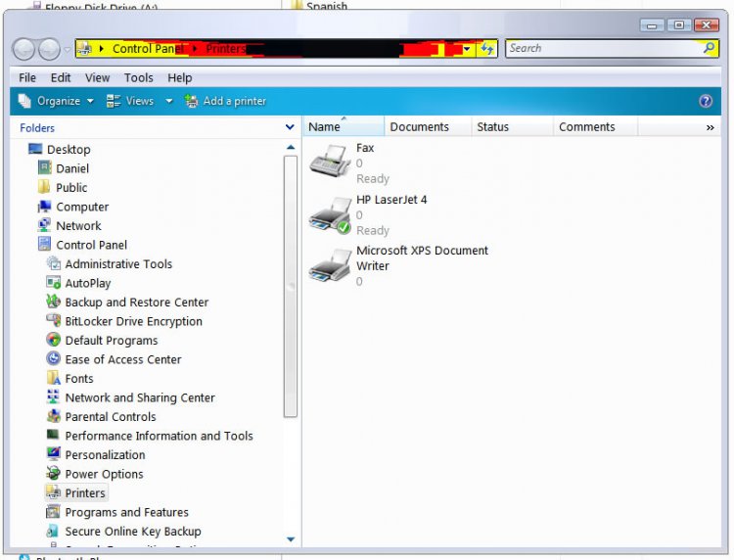734x560 pixels.
Task: Click the Administrative Tools icon
Action: [54, 263]
